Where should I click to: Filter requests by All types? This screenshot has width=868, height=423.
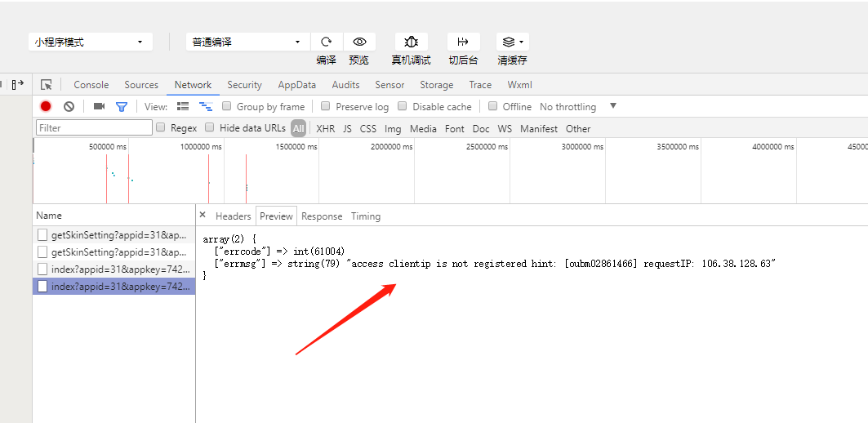[298, 128]
